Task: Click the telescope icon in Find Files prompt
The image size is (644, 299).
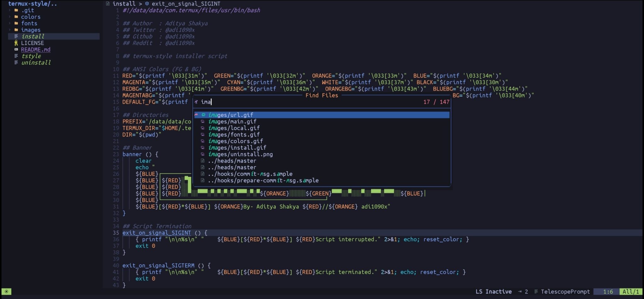Action: [x=196, y=102]
